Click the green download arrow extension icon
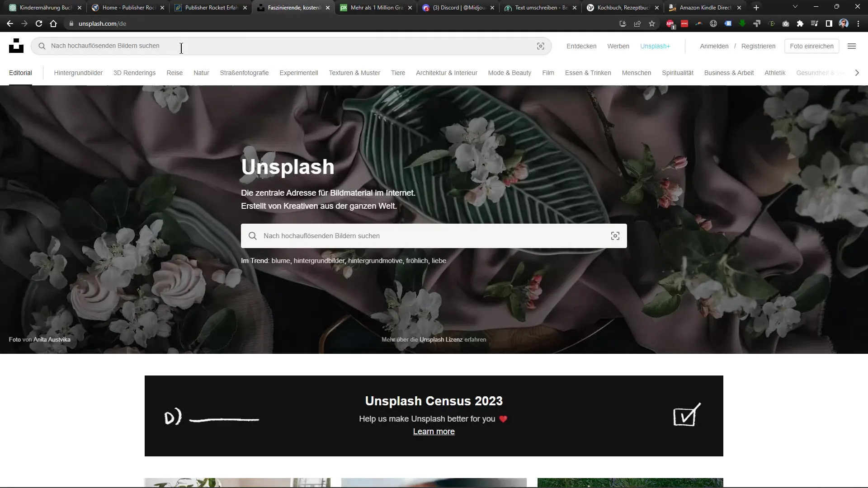 coord(742,23)
